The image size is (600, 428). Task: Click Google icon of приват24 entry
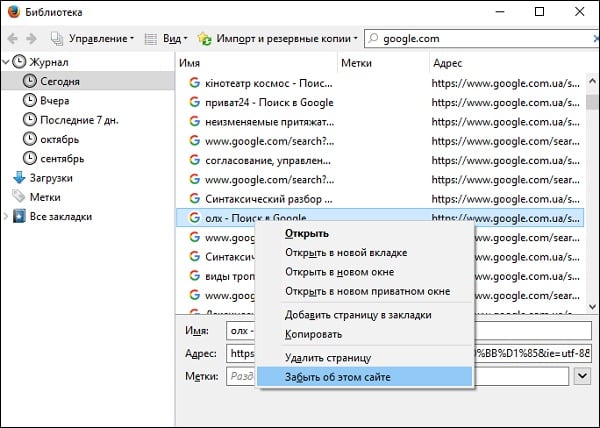click(x=194, y=102)
